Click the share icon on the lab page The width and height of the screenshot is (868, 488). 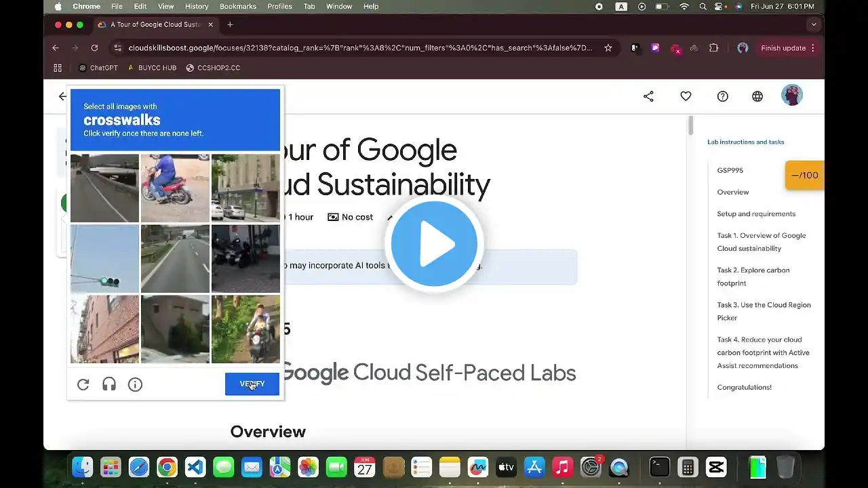[648, 96]
